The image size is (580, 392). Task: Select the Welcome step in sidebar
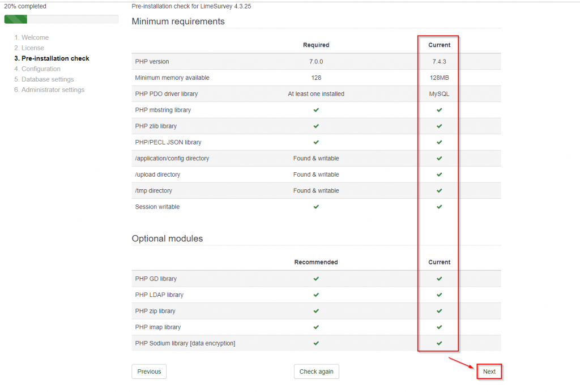[32, 37]
